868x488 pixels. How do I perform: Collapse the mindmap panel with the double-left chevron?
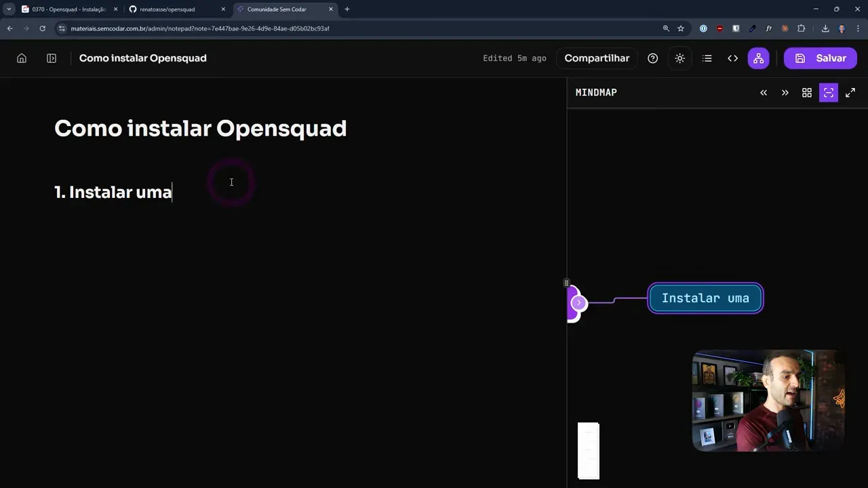[x=763, y=92]
